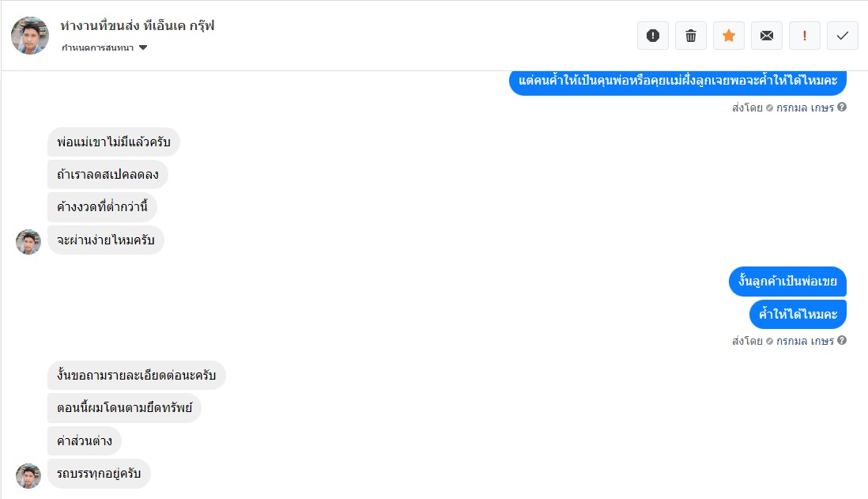This screenshot has height=499, width=868.
Task: Click the spam report icon button
Action: [653, 36]
